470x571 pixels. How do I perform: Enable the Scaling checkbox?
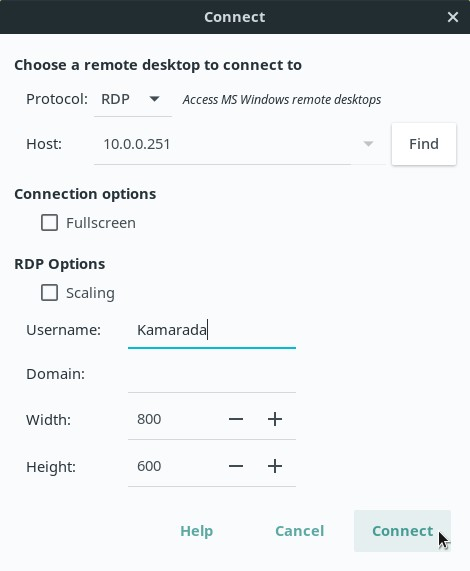click(49, 292)
